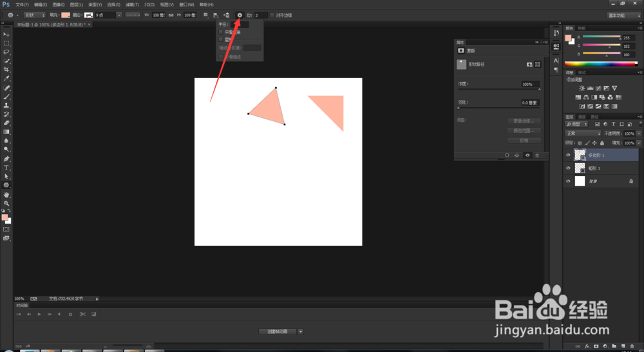The width and height of the screenshot is (644, 352).
Task: Click the color spectrum bar
Action: 601,64
